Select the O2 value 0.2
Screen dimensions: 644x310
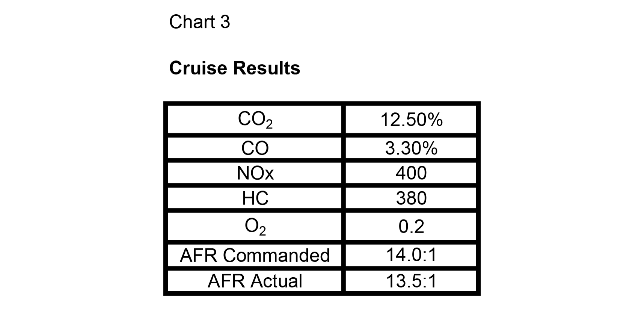[x=411, y=227]
